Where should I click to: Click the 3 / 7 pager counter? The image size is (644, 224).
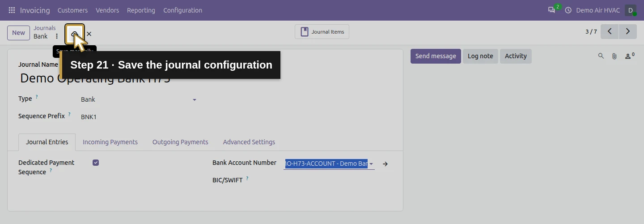pyautogui.click(x=591, y=31)
